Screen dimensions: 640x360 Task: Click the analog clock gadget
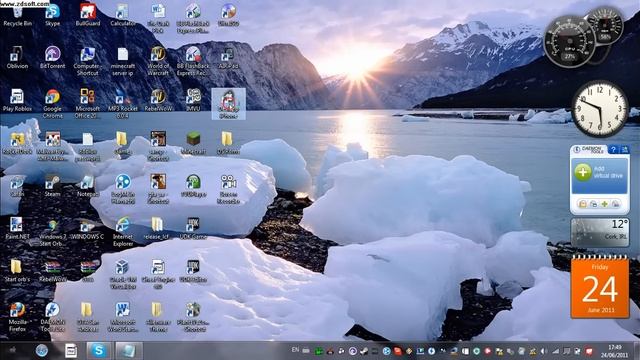point(599,109)
